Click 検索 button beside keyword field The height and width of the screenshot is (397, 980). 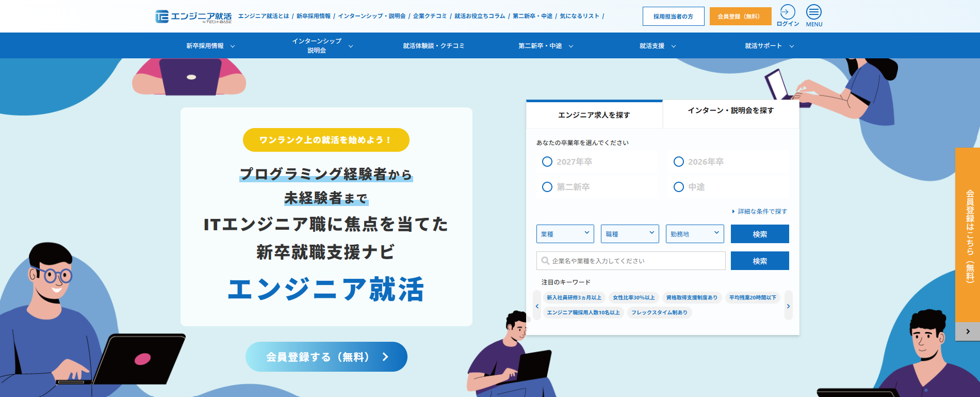(760, 261)
